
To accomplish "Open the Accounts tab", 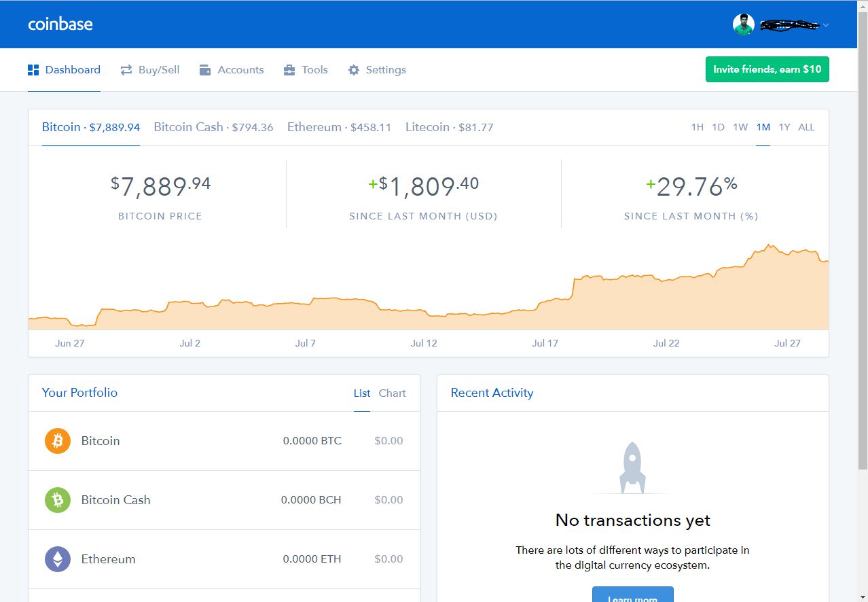I will (x=232, y=70).
